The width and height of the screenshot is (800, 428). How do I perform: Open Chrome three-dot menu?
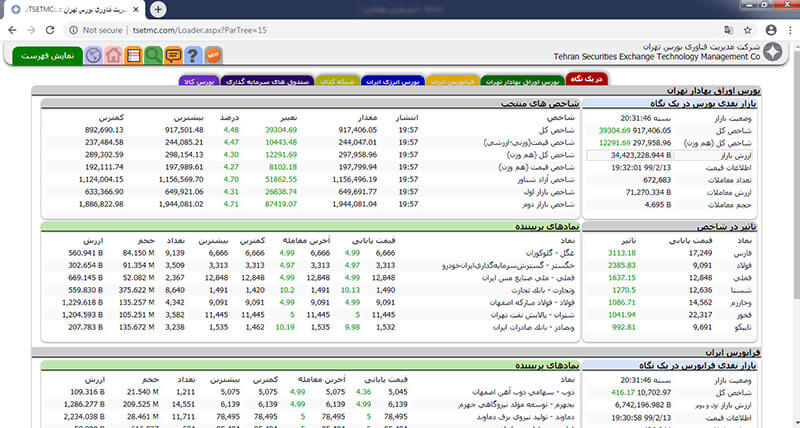[x=790, y=30]
